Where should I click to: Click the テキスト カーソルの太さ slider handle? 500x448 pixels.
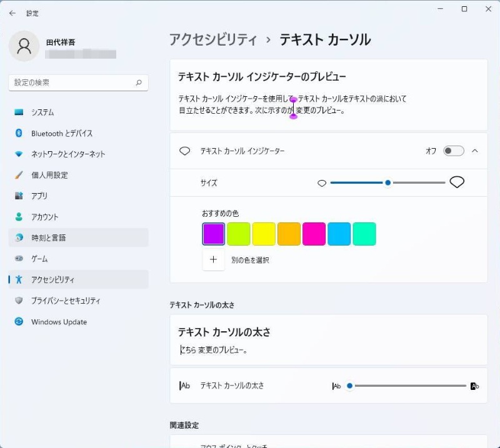tap(350, 386)
